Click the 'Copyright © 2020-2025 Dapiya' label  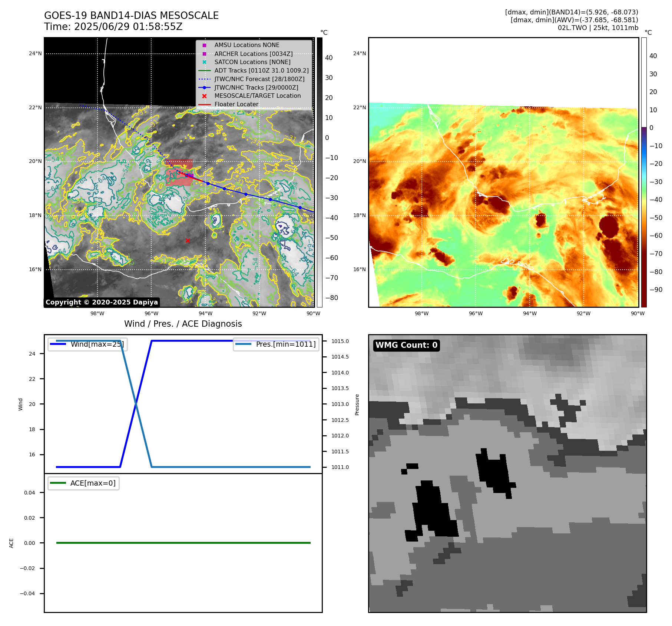click(102, 302)
